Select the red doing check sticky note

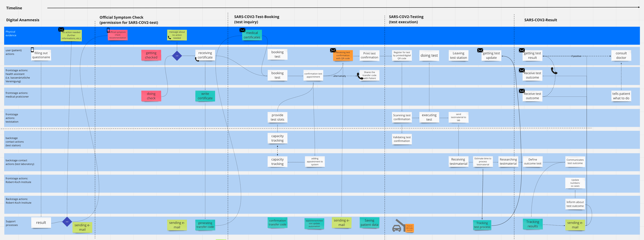pos(151,96)
